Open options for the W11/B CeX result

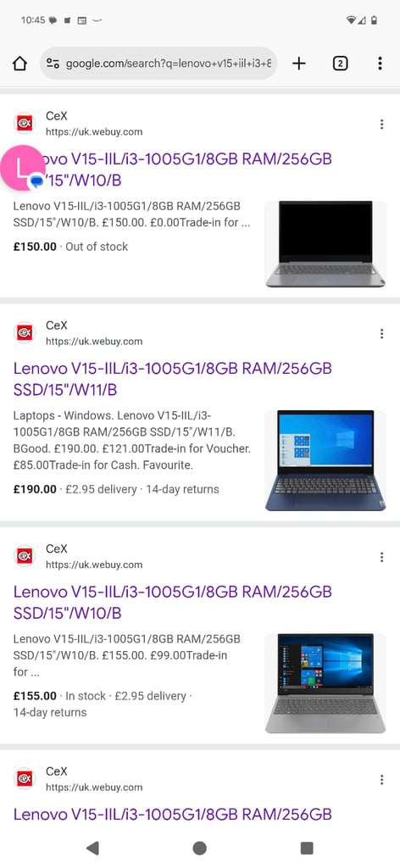tap(381, 334)
